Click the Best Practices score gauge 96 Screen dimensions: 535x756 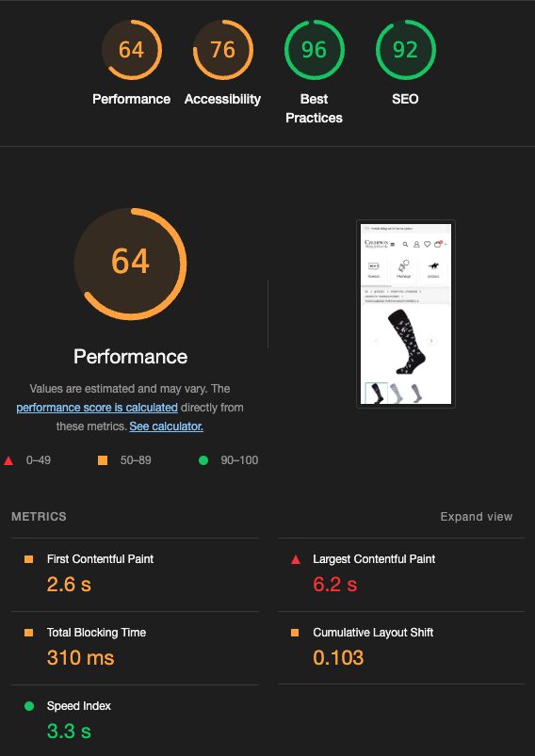[314, 50]
